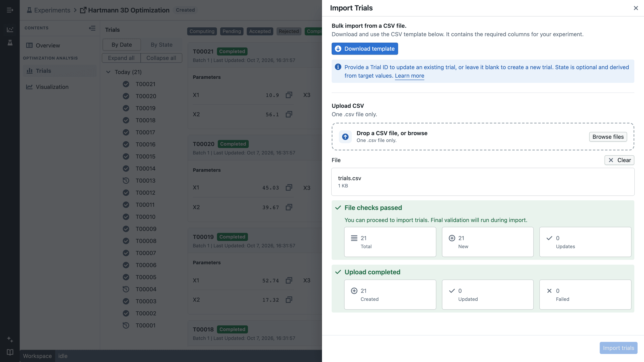The width and height of the screenshot is (644, 362).
Task: Copy the X1 value 52.74
Action: (289, 280)
